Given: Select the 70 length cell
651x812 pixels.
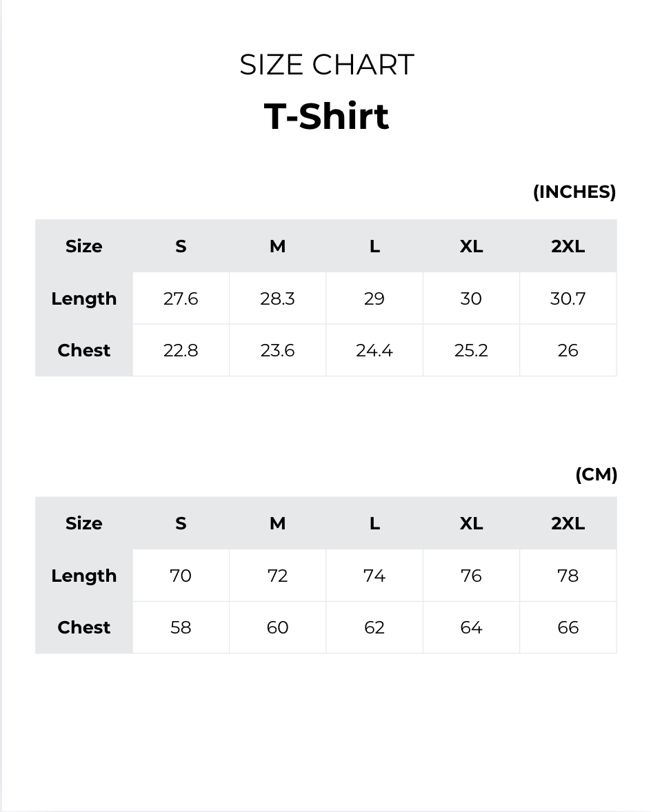Looking at the screenshot, I should click(x=181, y=576).
